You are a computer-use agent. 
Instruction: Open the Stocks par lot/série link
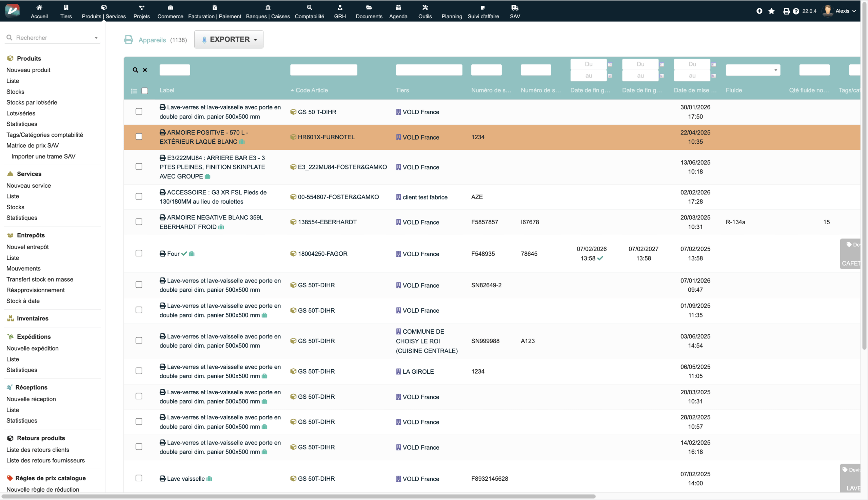[x=32, y=102]
